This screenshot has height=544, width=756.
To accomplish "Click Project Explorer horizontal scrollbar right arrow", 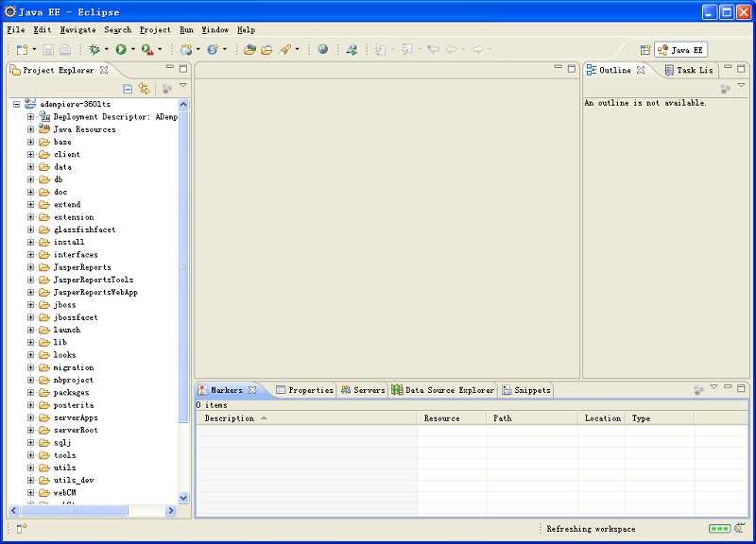I will pos(171,510).
